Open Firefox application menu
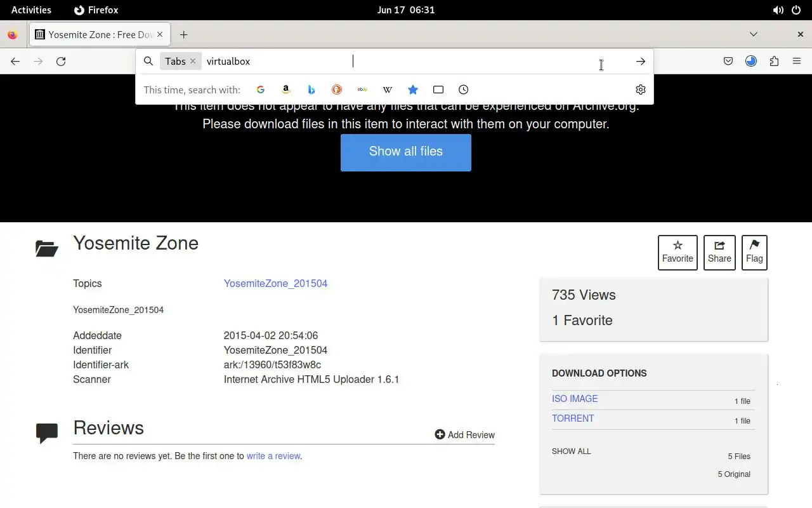The width and height of the screenshot is (812, 508). click(x=797, y=62)
